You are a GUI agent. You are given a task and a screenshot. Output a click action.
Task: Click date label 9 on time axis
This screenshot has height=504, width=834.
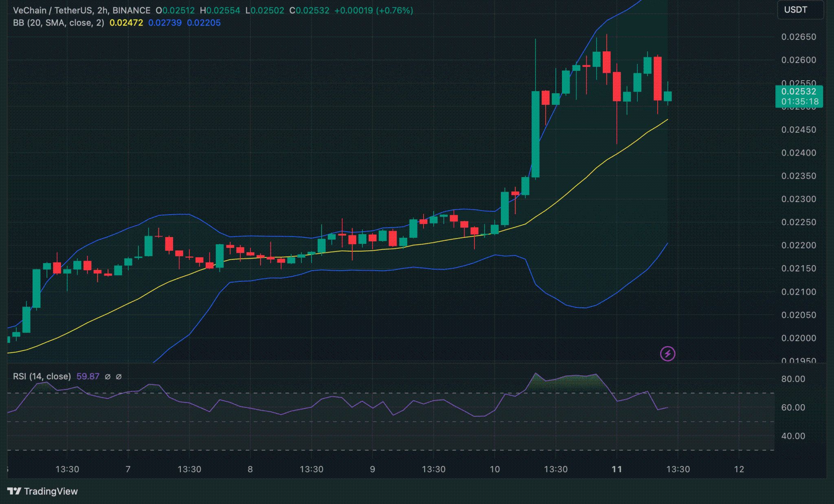[372, 469]
